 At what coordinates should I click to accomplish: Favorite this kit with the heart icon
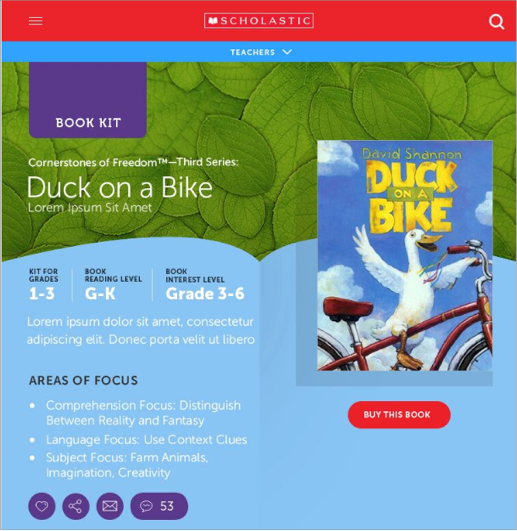click(x=42, y=506)
